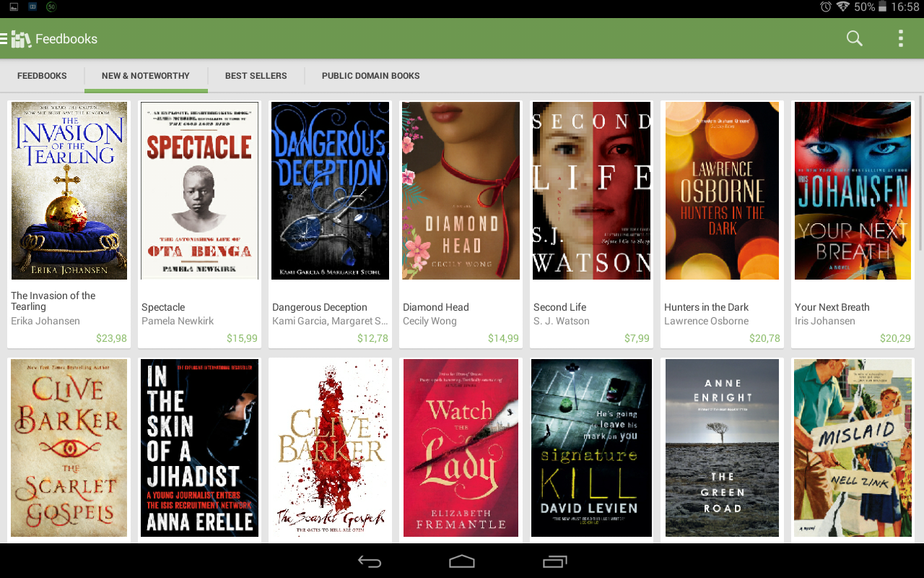The height and width of the screenshot is (578, 924).
Task: Open the Signature Kill book cover
Action: [592, 448]
